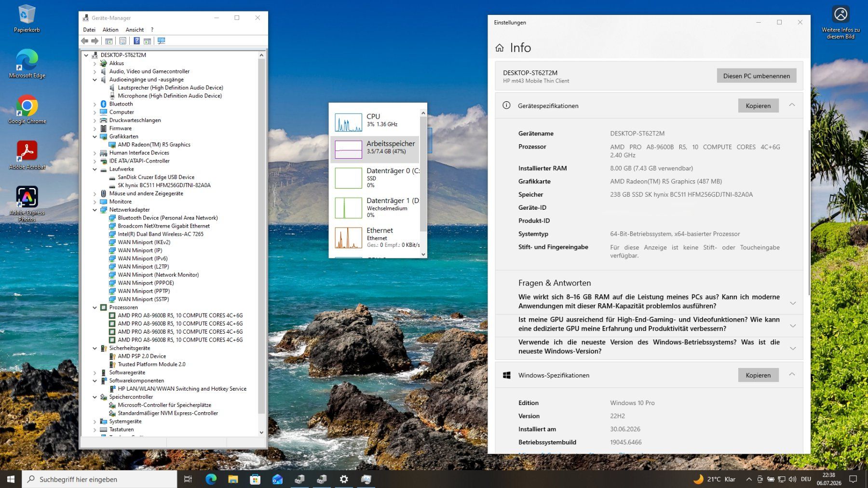
Task: Click the blue help question mark icon
Action: point(136,41)
